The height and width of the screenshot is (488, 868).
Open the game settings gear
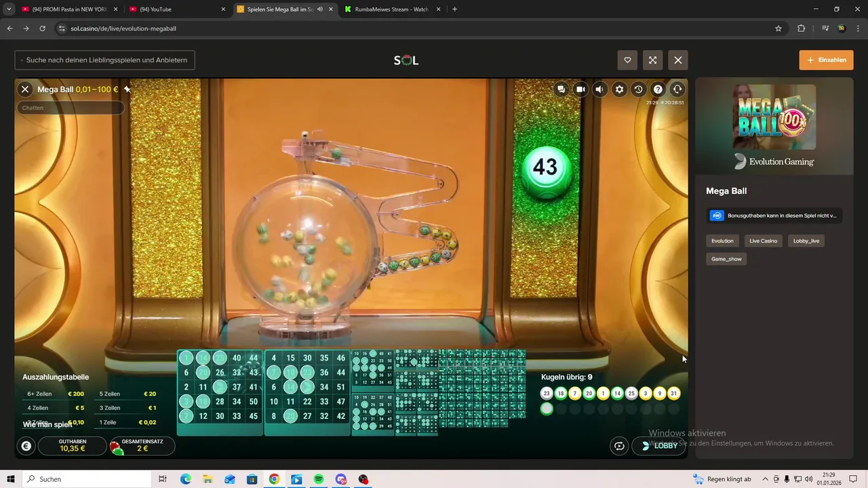619,89
